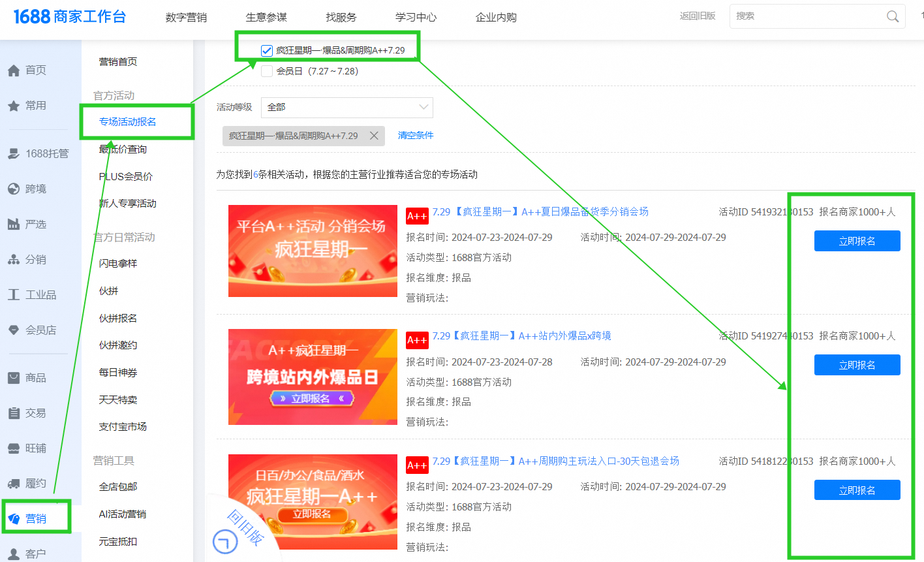Open the 7.29 A++站内外爆品x跨境 activity link
The height and width of the screenshot is (562, 924).
[x=521, y=336]
